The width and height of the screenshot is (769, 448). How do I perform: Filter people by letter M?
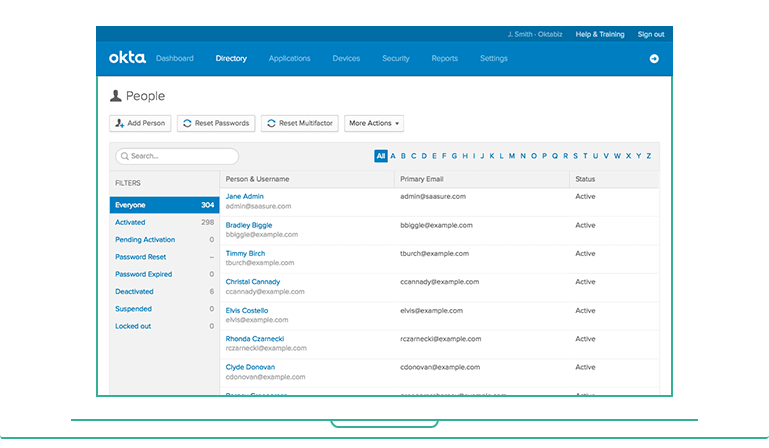[512, 156]
